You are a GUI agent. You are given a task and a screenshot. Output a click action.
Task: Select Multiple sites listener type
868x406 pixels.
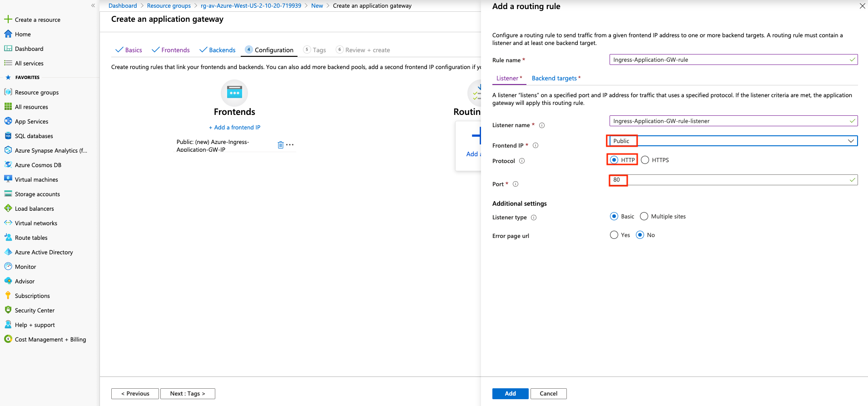pyautogui.click(x=644, y=216)
